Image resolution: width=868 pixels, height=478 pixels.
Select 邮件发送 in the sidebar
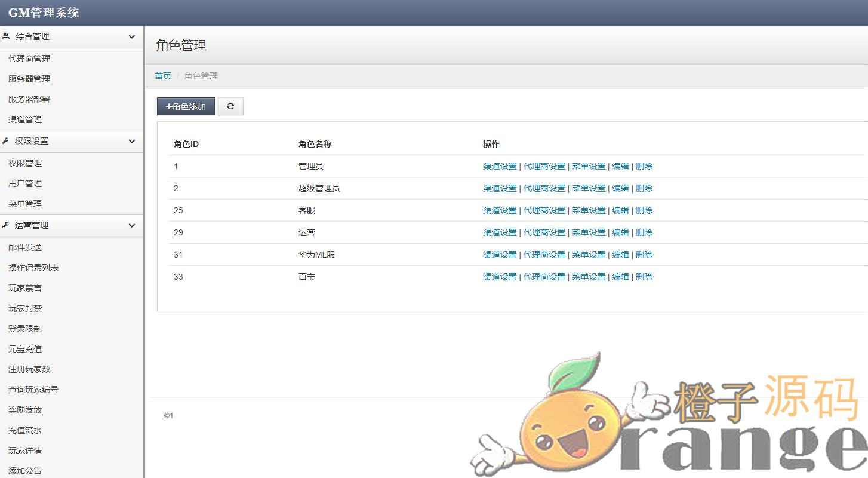pos(25,247)
